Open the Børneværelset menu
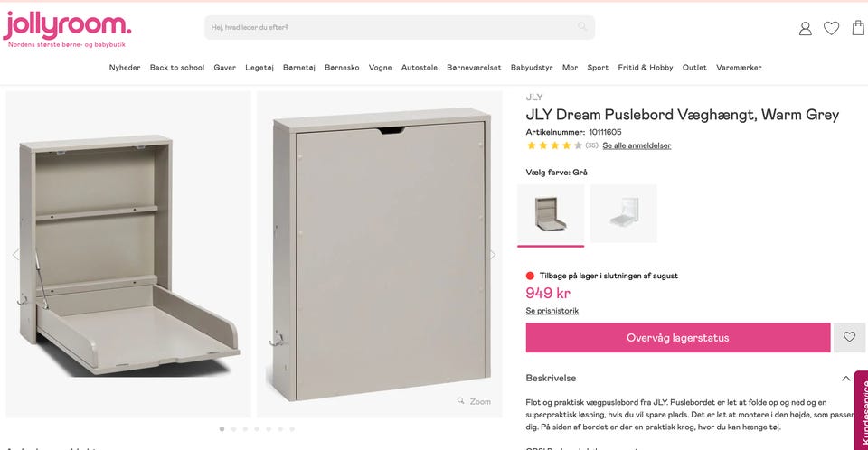Image resolution: width=868 pixels, height=450 pixels. click(474, 68)
